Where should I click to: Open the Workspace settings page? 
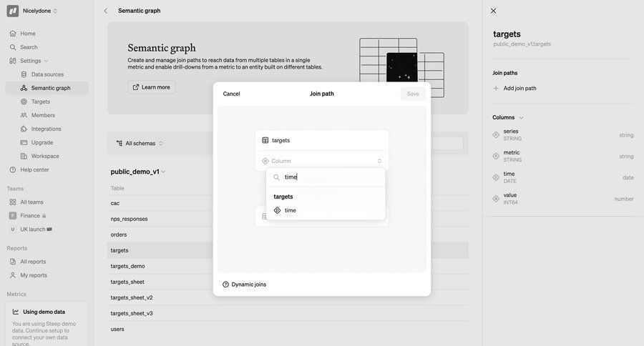coord(47,156)
